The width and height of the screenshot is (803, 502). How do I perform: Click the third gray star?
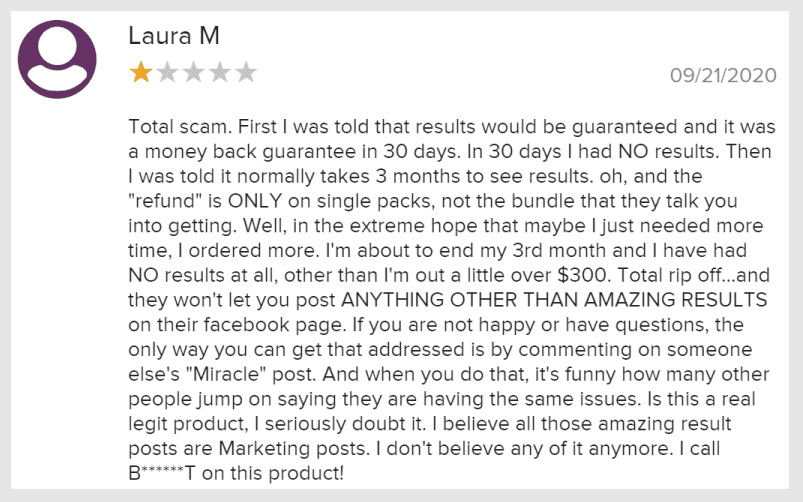point(194,72)
